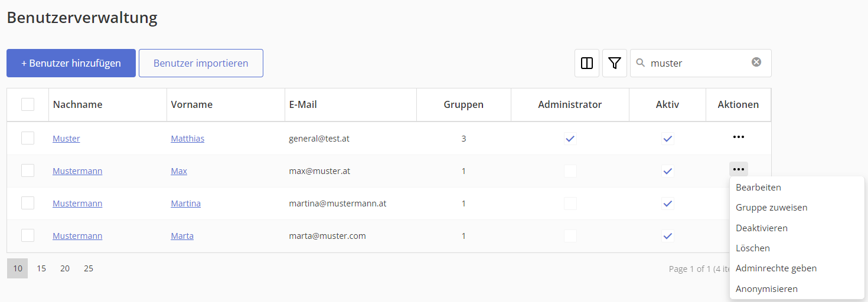Uncheck Aktiv for Marta Mustermann

pos(667,236)
